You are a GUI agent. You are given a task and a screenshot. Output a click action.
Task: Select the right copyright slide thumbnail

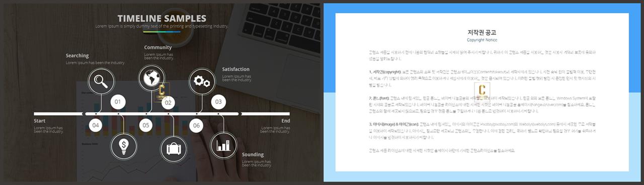(x=482, y=92)
